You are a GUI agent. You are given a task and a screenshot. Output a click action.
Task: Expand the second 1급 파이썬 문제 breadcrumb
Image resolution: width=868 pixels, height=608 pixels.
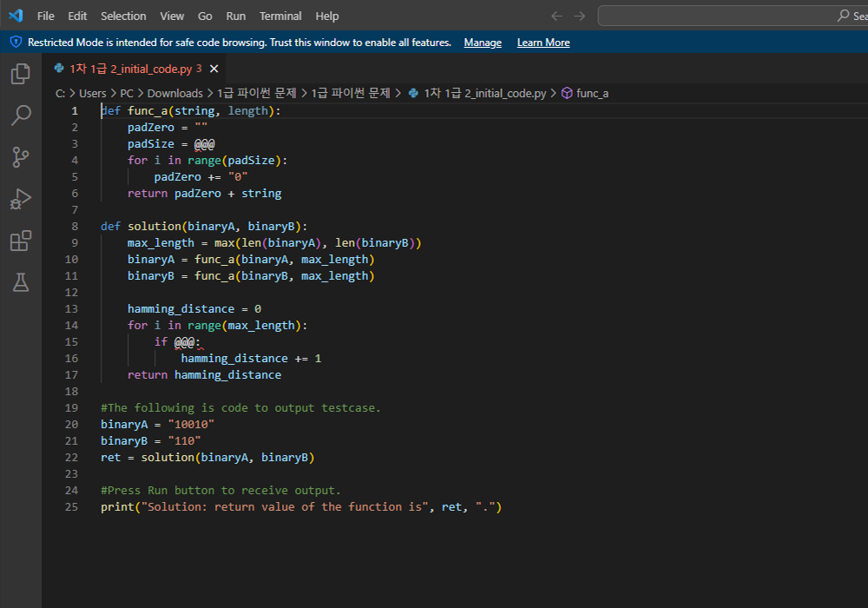[x=351, y=93]
